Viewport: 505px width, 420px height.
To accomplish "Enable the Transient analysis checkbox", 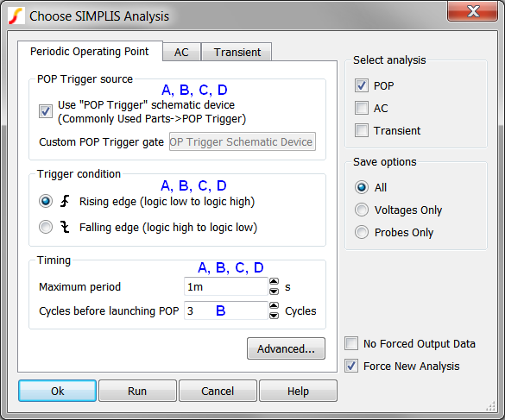I will pos(362,131).
